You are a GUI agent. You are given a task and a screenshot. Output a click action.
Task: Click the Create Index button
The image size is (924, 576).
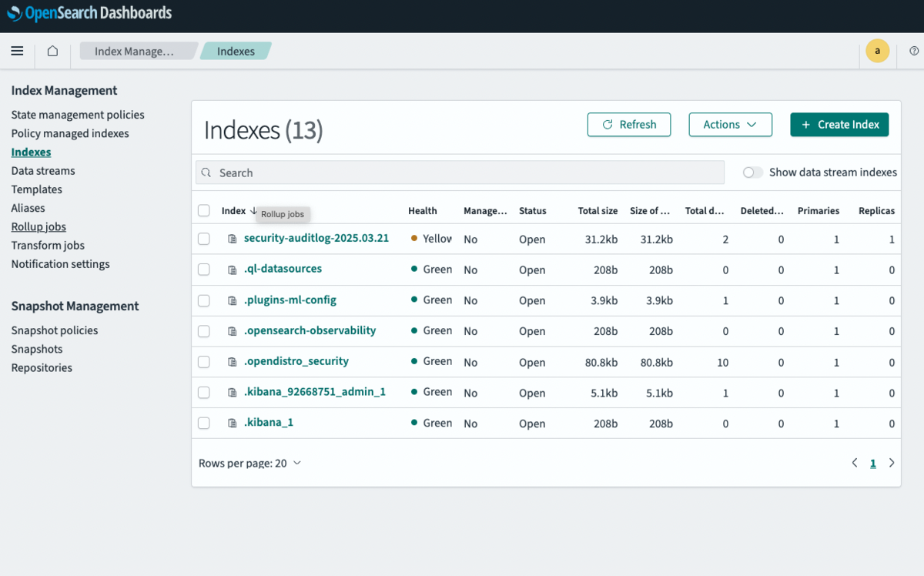(839, 125)
